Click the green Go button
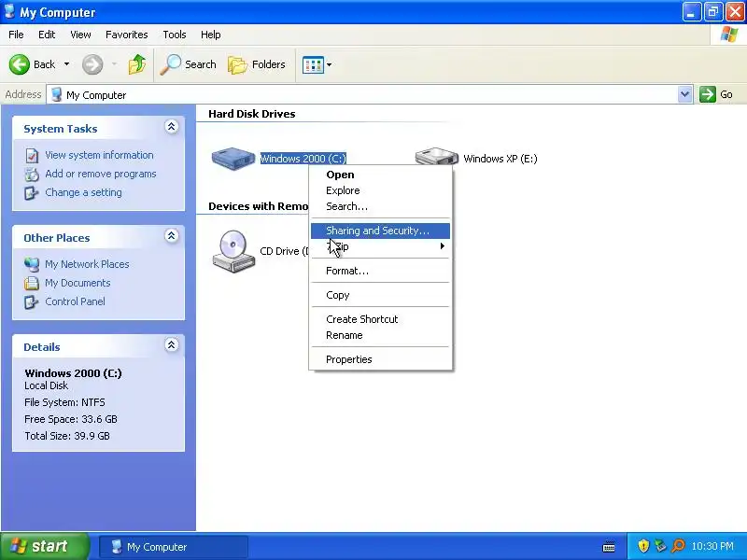Viewport: 747px width, 560px height. tap(715, 94)
